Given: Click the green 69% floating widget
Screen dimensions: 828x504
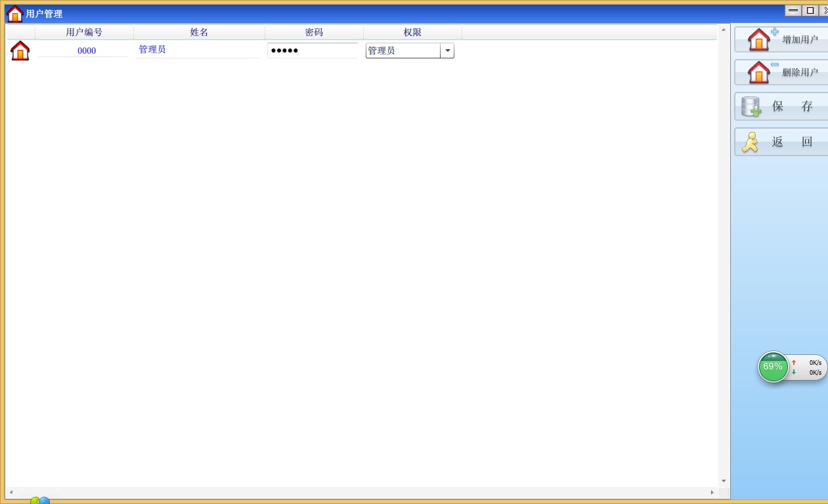Looking at the screenshot, I should 773,367.
